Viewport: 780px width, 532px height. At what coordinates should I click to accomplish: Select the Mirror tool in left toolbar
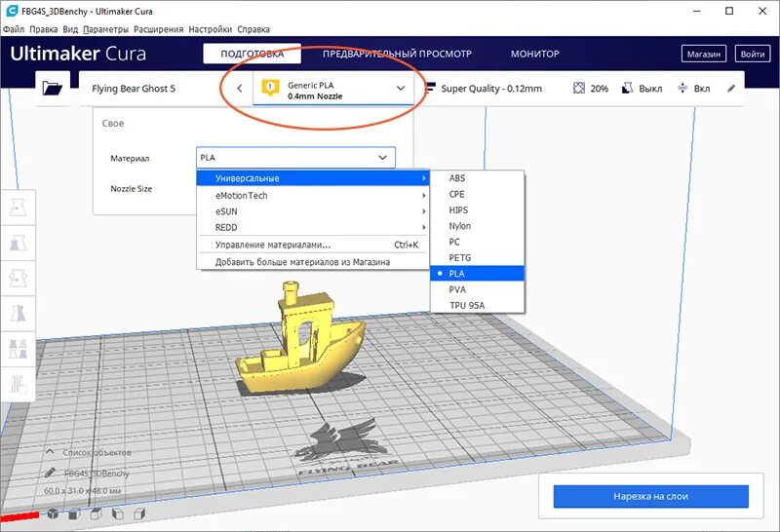18,314
